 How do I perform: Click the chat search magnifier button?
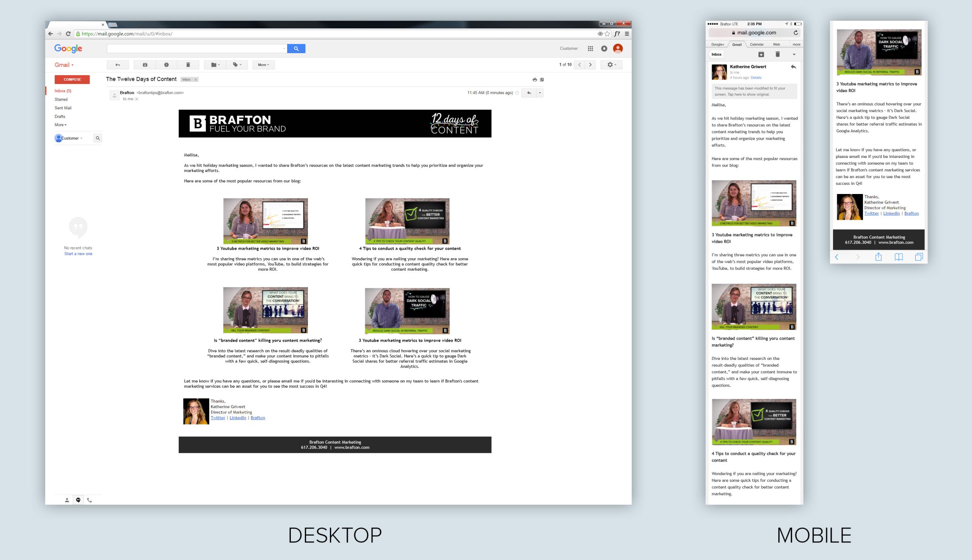[98, 138]
